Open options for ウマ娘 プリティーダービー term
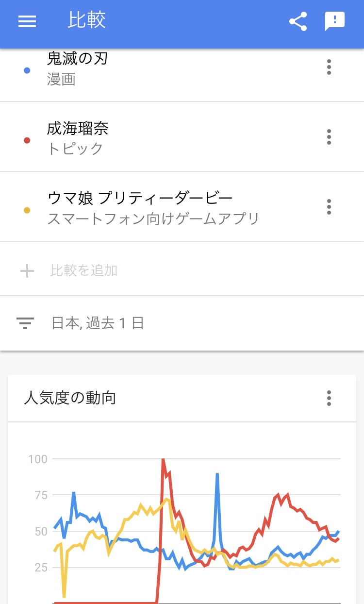364x604 pixels. [329, 207]
